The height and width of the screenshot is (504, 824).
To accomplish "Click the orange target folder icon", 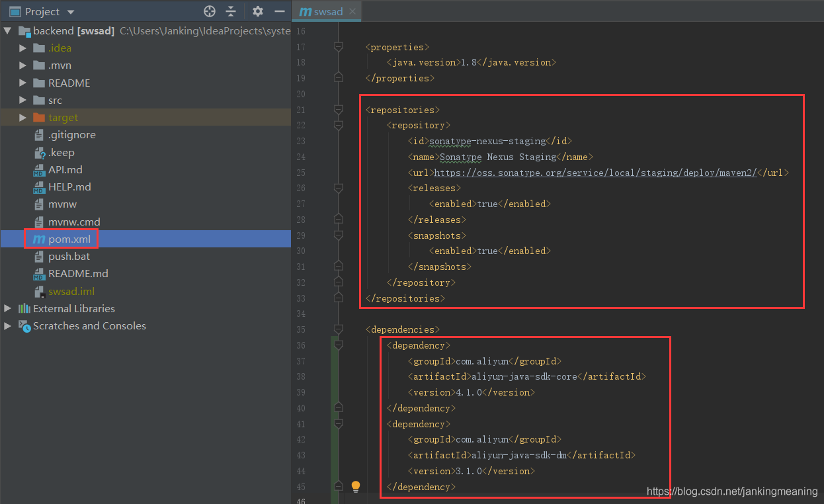I will point(39,118).
